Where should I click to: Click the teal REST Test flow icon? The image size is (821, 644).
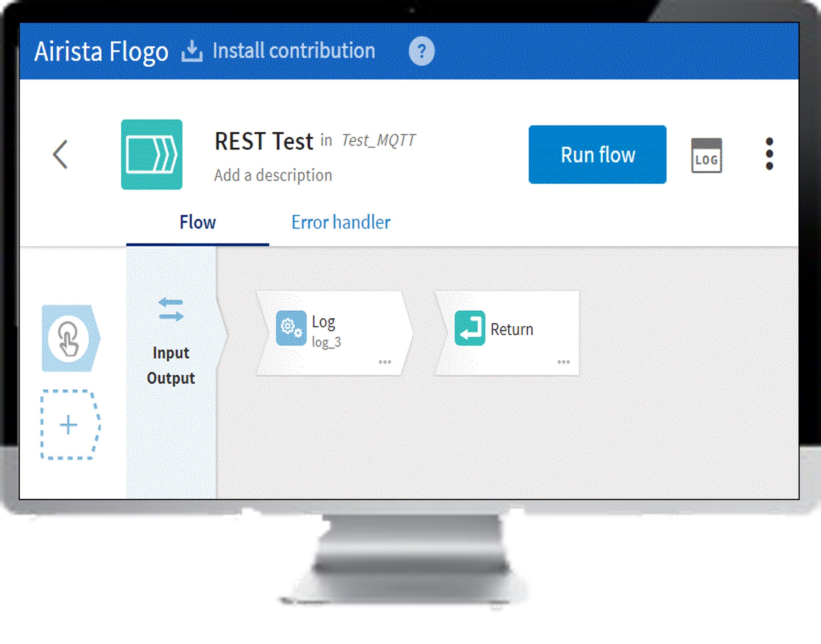152,154
